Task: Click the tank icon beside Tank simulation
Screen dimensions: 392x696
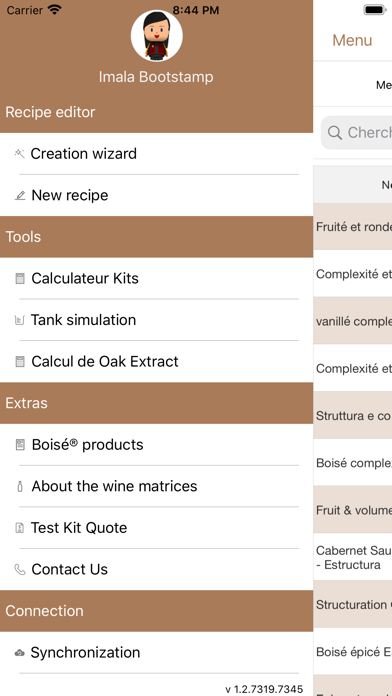Action: [x=20, y=320]
